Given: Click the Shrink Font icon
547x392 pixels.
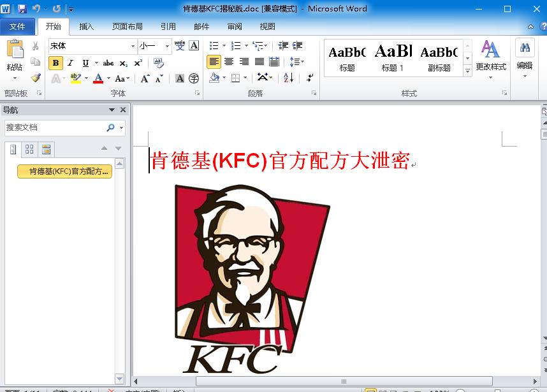Looking at the screenshot, I should (159, 78).
